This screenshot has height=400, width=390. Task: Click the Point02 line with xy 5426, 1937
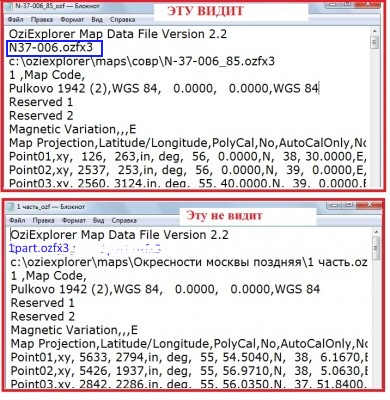(x=189, y=371)
